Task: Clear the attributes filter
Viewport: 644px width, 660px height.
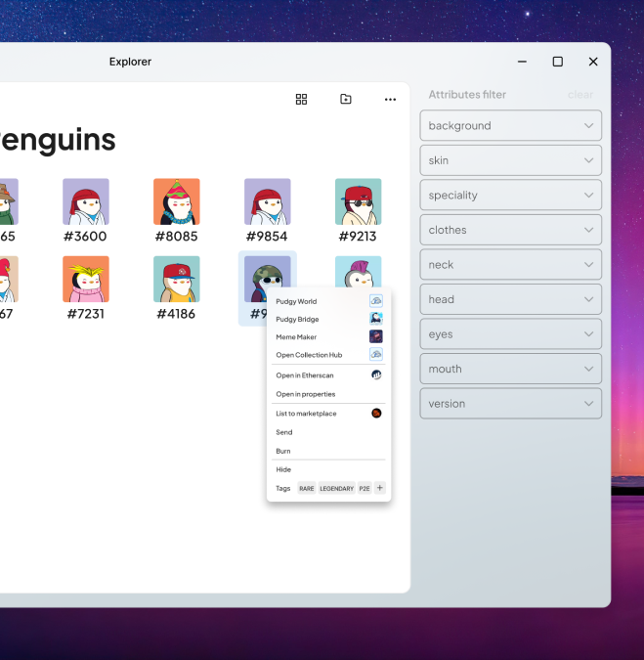Action: pos(580,95)
